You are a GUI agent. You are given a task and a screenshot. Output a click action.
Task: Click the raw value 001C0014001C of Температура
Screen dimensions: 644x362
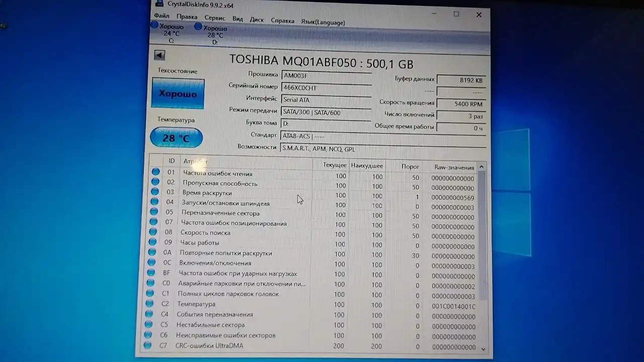(453, 306)
